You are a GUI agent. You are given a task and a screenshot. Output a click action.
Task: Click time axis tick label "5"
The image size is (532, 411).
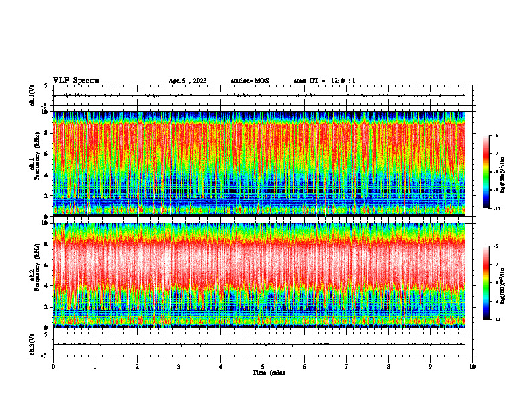263,367
